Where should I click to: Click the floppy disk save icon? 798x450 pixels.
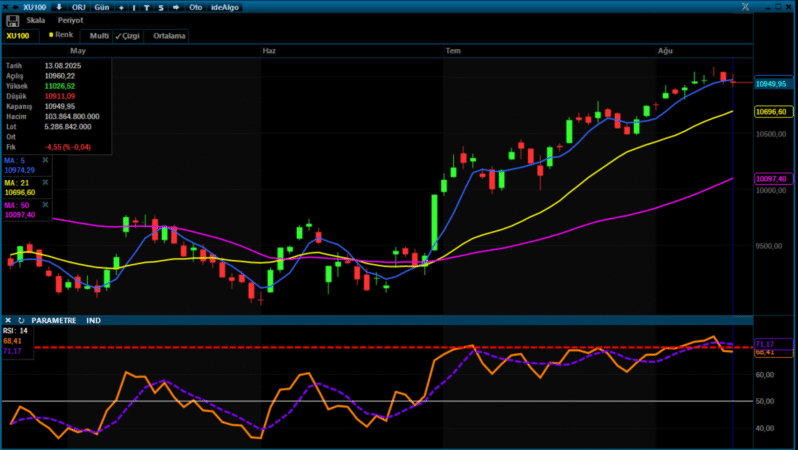coord(12,20)
